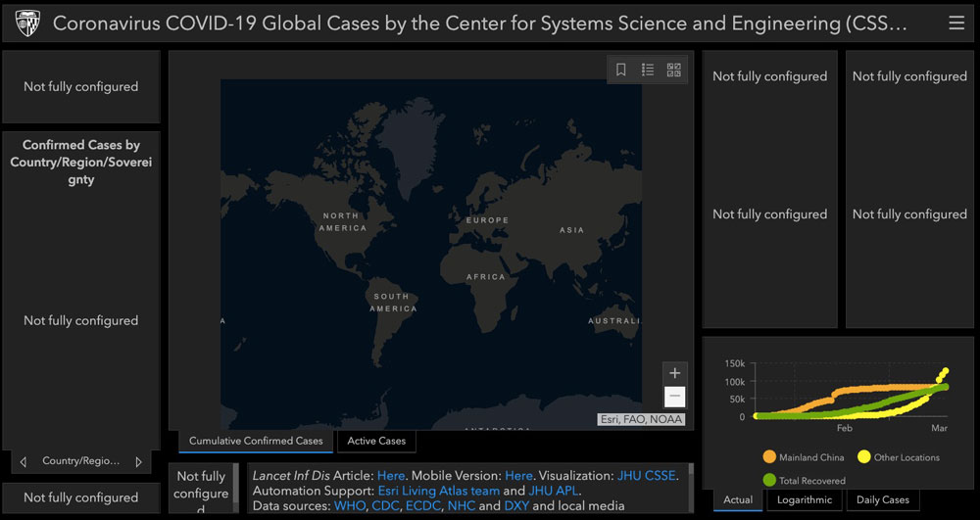Click the ASIA map label
Viewport: 980px width, 520px height.
pos(572,230)
